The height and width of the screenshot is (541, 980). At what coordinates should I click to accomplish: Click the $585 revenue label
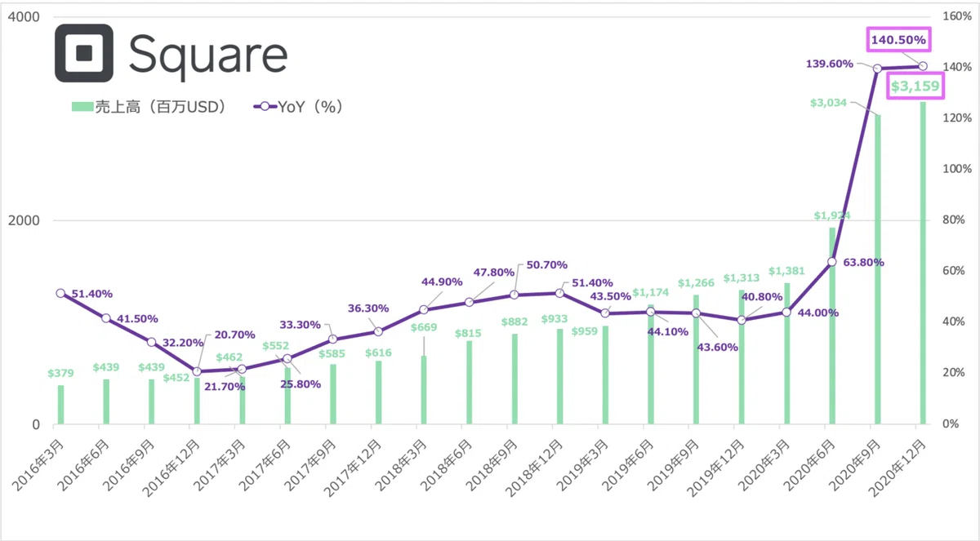(334, 354)
